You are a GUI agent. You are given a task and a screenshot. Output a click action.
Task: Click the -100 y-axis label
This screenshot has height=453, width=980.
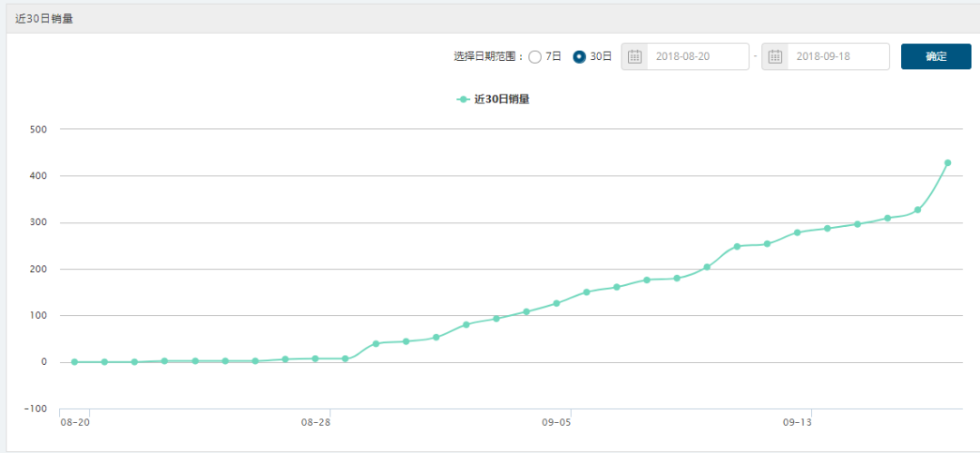point(37,409)
